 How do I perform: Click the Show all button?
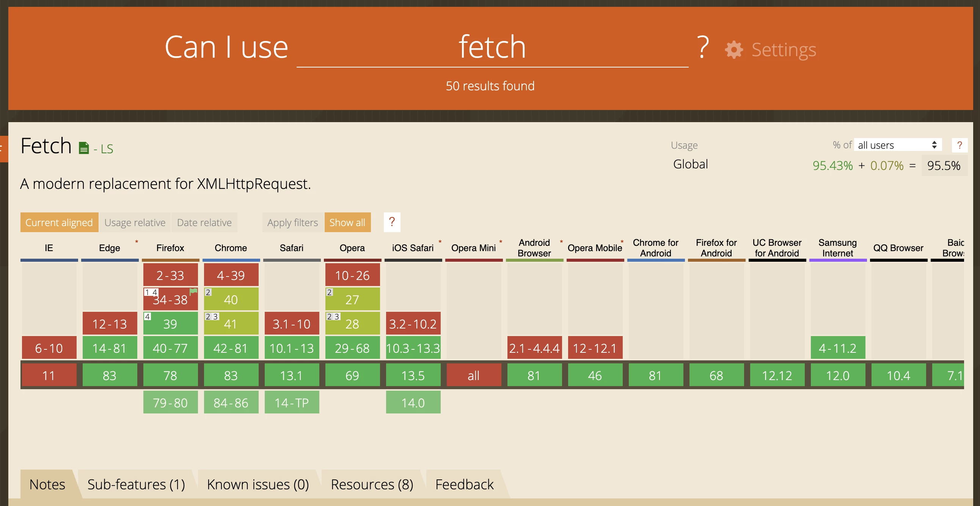pos(347,223)
